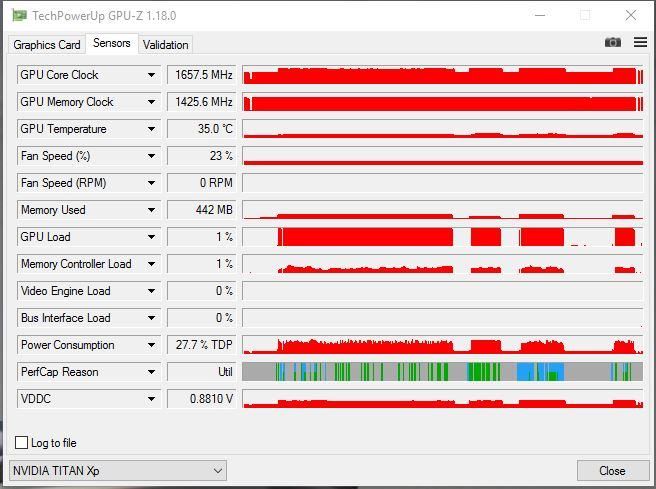Switch to the Validation tab
The image size is (656, 489).
(x=166, y=45)
